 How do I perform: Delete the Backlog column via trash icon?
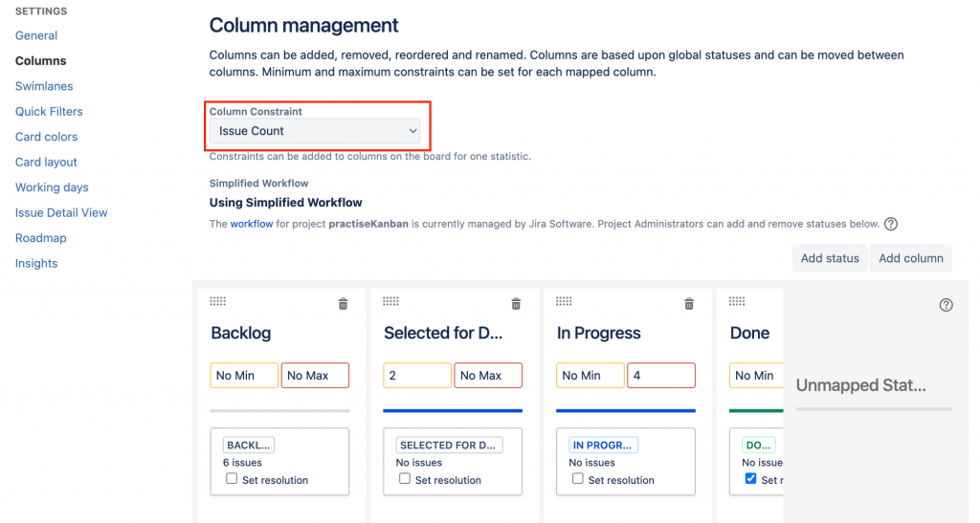pyautogui.click(x=344, y=304)
